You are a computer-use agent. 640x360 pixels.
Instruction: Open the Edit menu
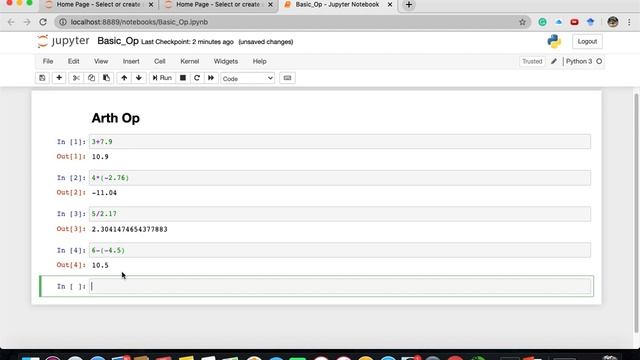click(x=73, y=61)
